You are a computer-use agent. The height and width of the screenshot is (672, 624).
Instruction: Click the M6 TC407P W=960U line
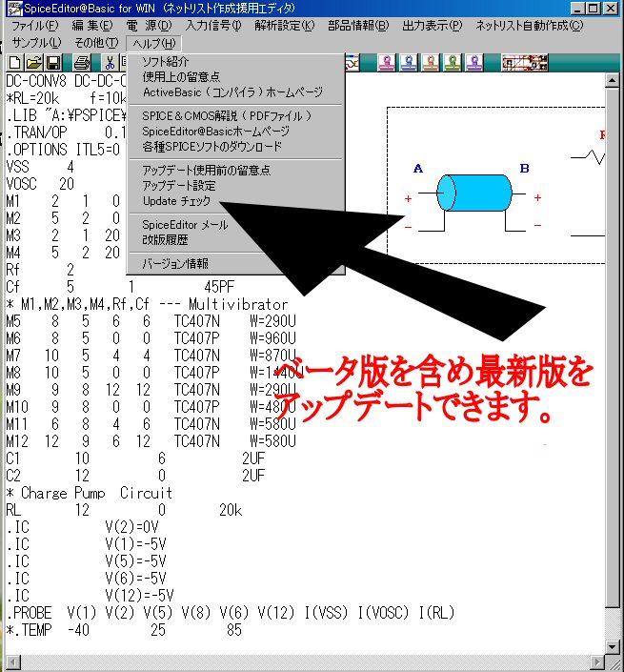[x=151, y=338]
